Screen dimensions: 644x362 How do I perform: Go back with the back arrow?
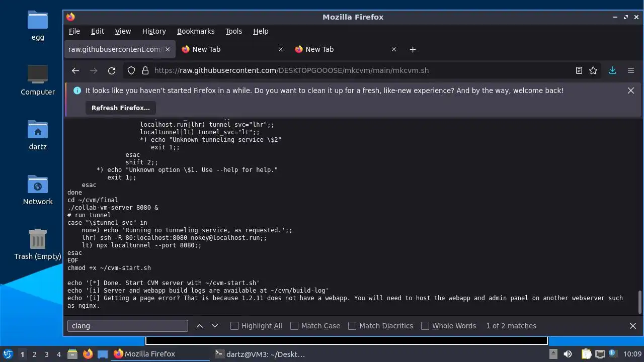click(x=75, y=71)
